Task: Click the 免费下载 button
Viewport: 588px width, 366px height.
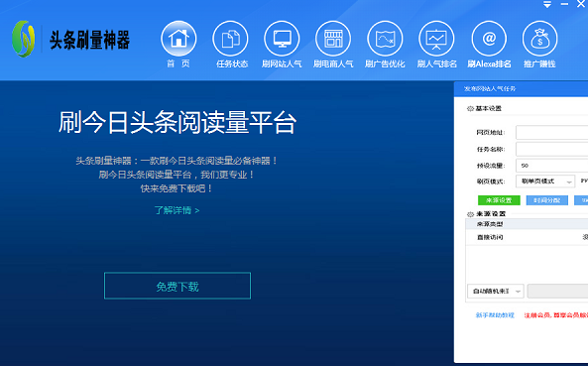Action: coord(177,286)
